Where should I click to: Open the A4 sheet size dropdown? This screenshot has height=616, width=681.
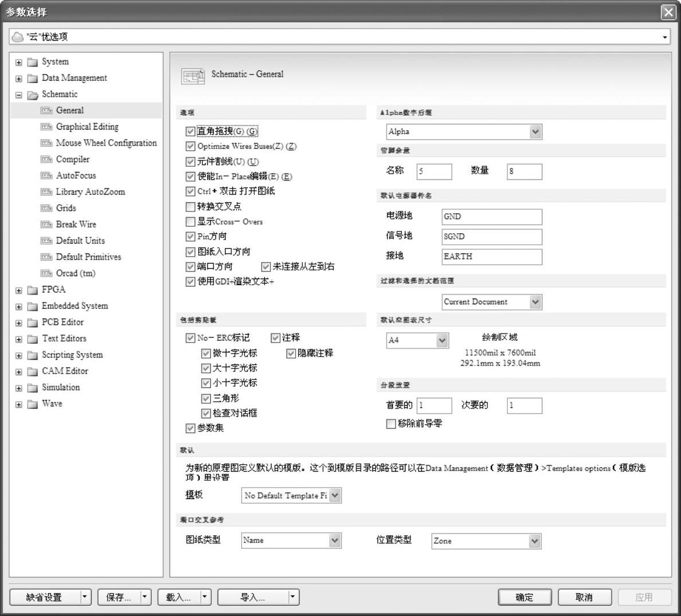442,340
